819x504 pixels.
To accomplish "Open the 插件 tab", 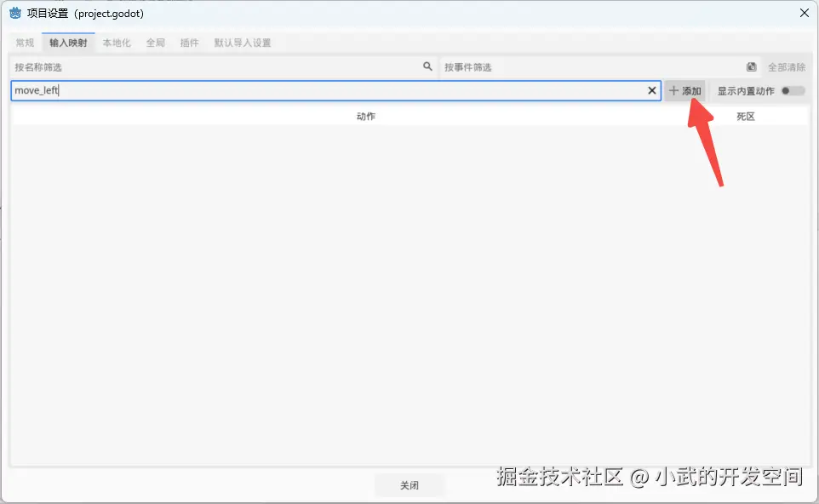I will pos(189,42).
